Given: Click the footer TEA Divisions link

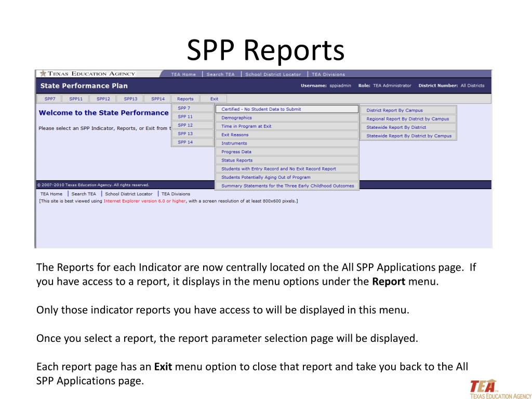Looking at the screenshot, I should [176, 194].
